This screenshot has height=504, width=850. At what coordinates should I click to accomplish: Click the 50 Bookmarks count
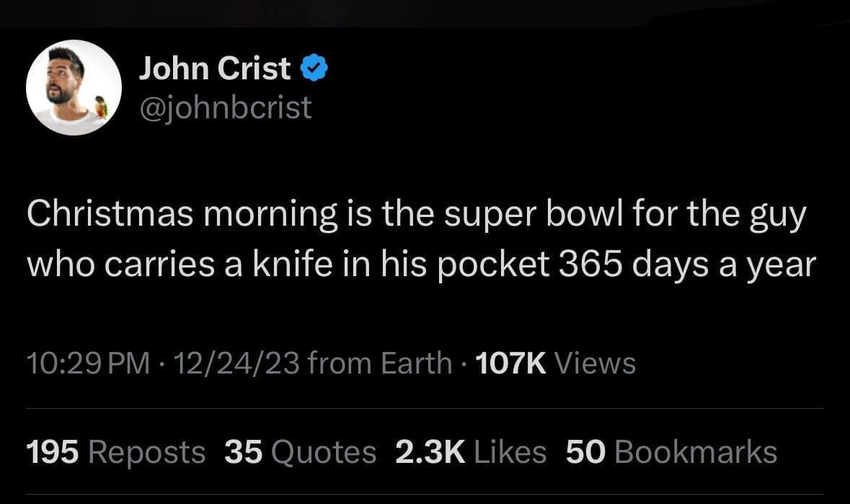671,452
